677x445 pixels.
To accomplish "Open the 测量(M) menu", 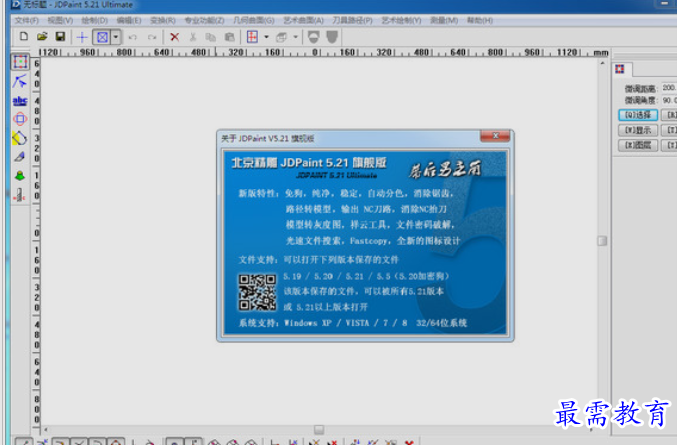I will [x=444, y=20].
